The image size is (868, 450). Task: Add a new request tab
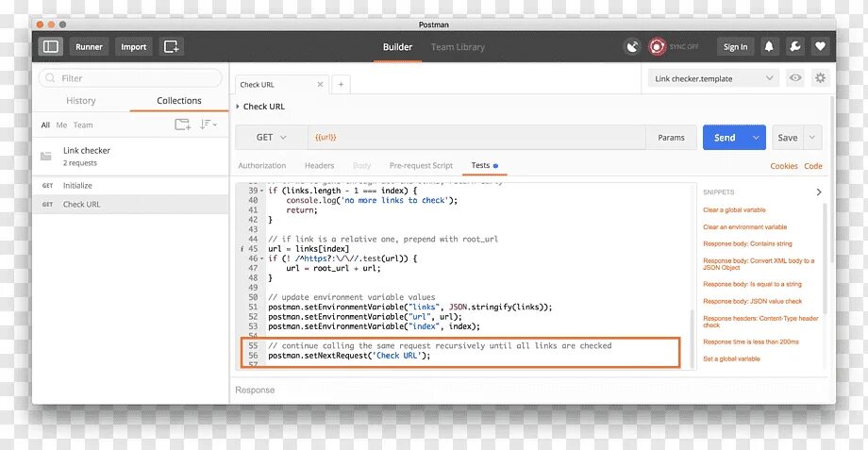click(341, 84)
